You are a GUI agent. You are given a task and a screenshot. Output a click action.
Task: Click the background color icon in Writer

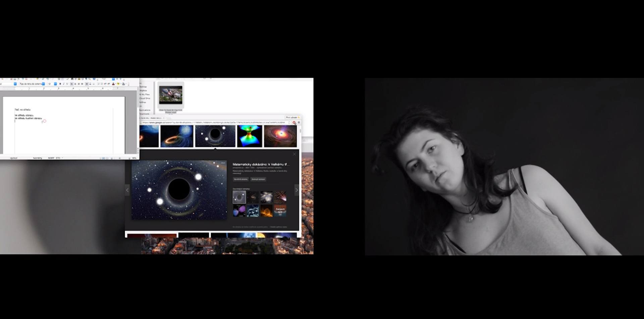pos(123,84)
